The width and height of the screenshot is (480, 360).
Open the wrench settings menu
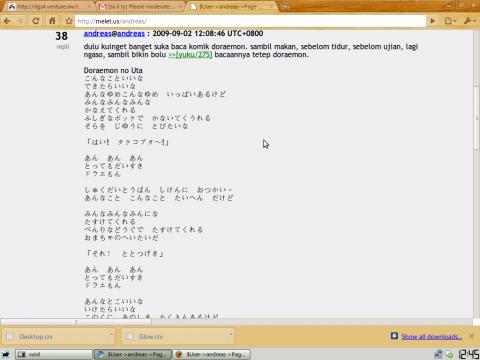(x=469, y=21)
